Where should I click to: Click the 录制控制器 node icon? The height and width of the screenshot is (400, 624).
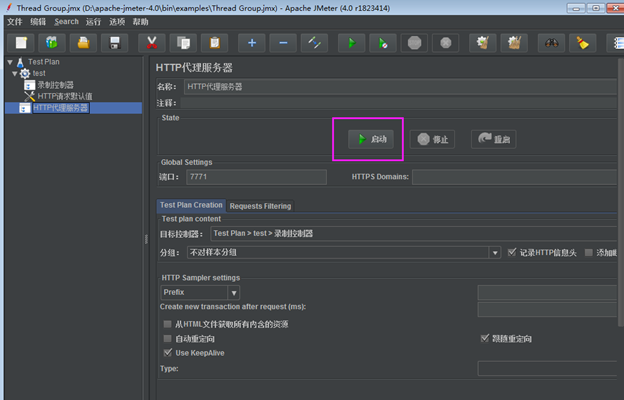coord(29,85)
